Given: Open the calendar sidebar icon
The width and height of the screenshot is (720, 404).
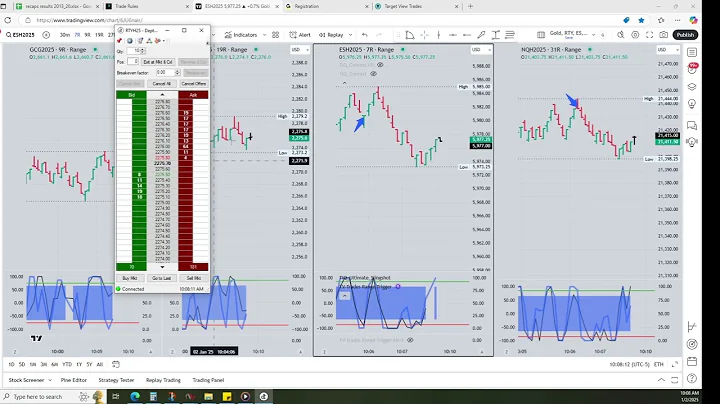Looking at the screenshot, I should click(692, 362).
